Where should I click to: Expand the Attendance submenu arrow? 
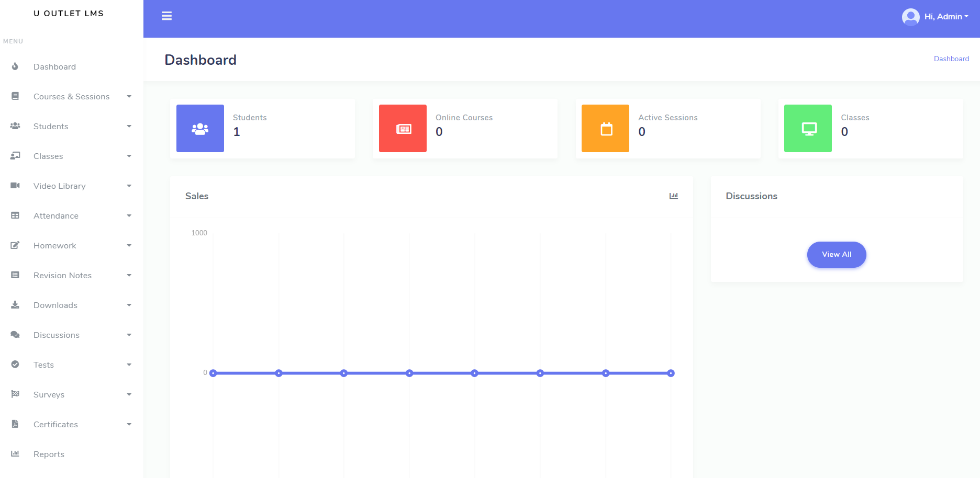click(129, 216)
